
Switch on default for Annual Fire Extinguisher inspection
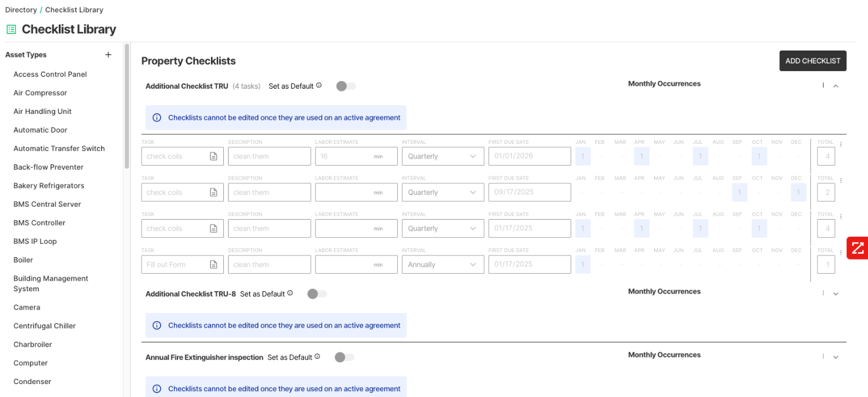344,358
